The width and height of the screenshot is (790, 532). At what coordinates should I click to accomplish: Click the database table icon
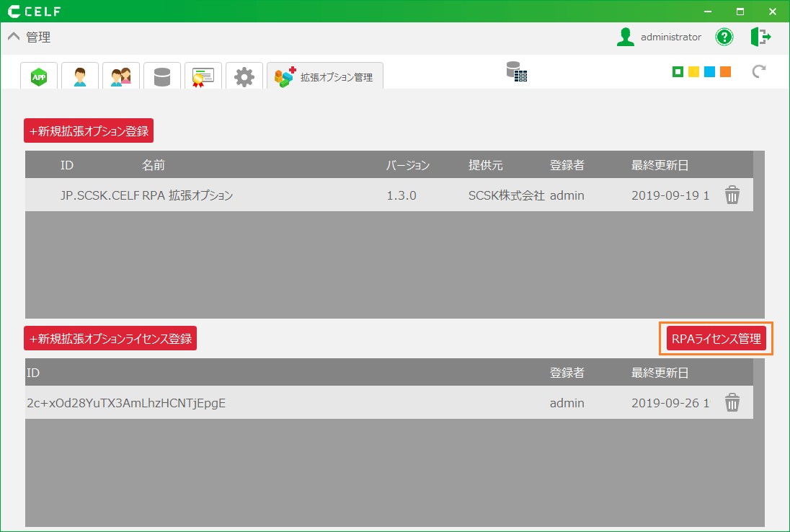pyautogui.click(x=516, y=71)
